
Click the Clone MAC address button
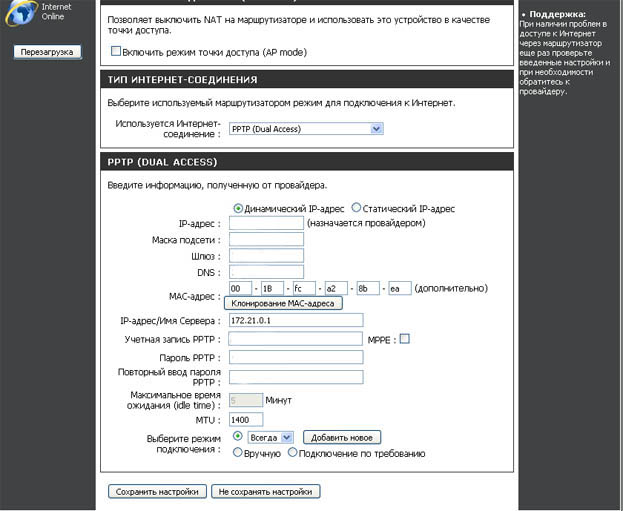(283, 303)
